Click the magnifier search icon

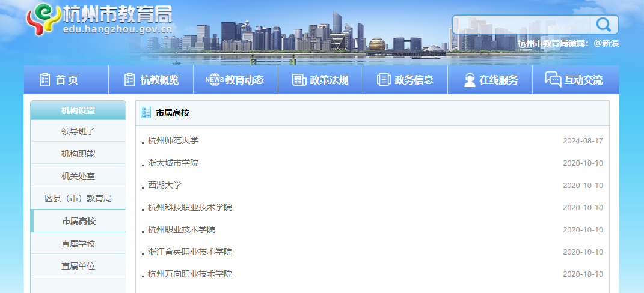(603, 25)
